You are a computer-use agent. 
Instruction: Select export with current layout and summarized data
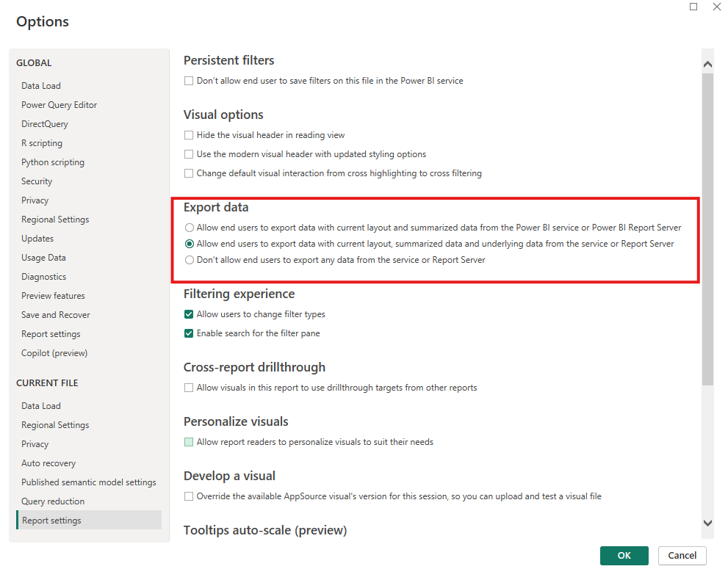point(189,228)
